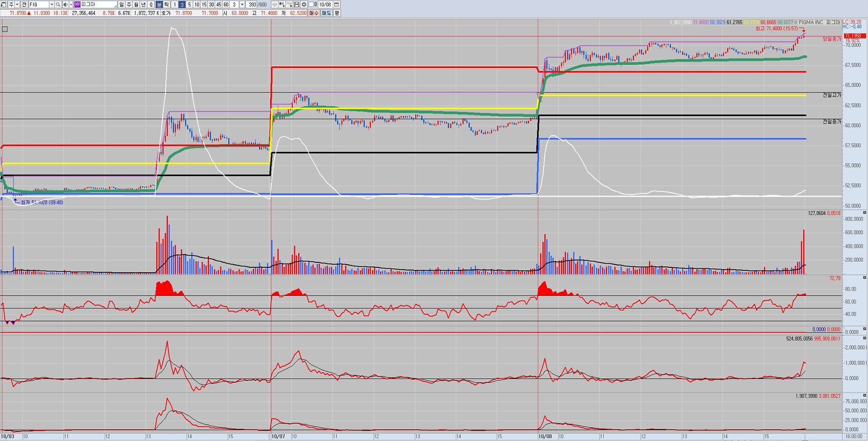Select the 일 daily chart period
Viewport: 868px width, 441px height.
pos(122,5)
